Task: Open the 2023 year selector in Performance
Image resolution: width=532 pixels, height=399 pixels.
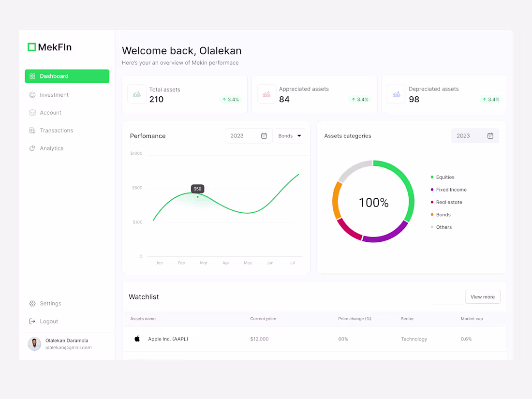Action: pyautogui.click(x=248, y=135)
